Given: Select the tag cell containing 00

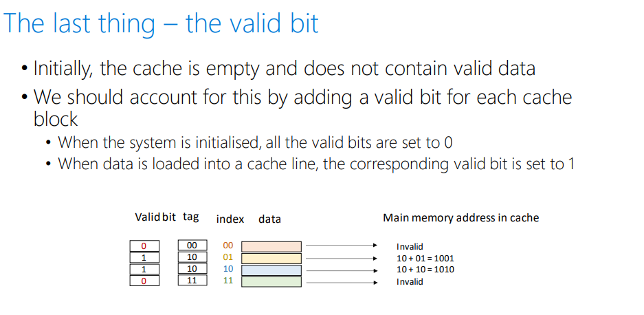Looking at the screenshot, I should tap(192, 246).
